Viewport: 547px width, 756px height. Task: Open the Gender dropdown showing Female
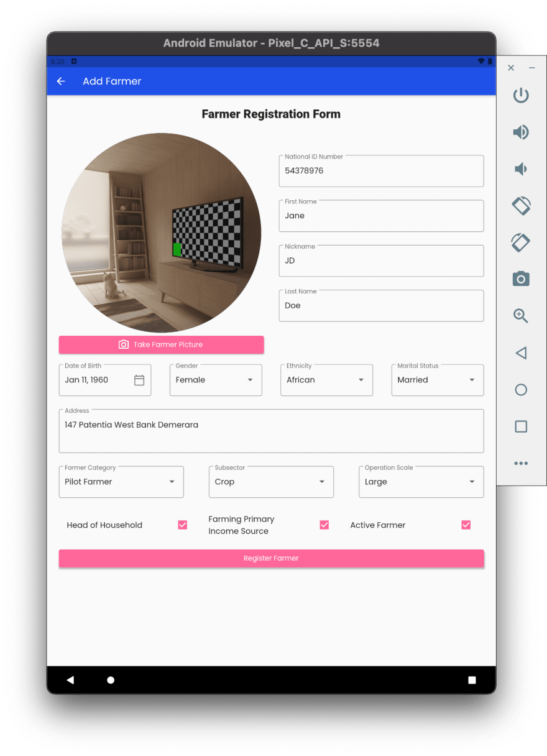pyautogui.click(x=216, y=380)
